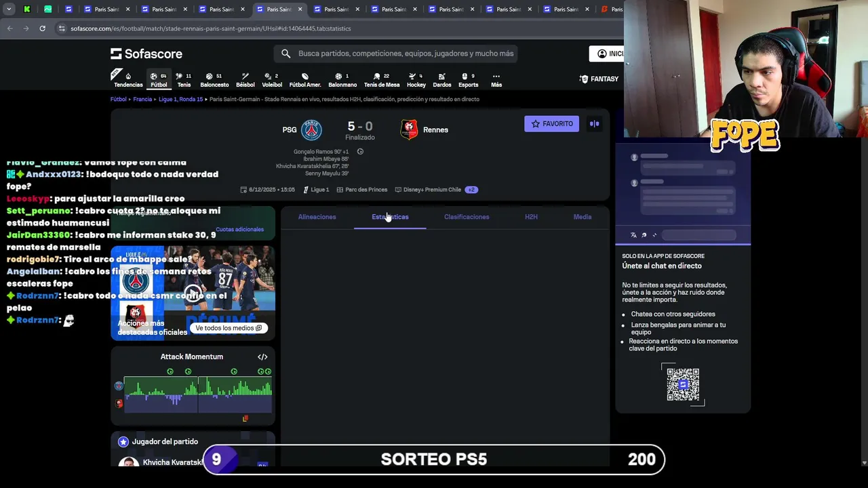This screenshot has width=868, height=488.
Task: Open the Balonmano sport category
Action: pos(342,79)
